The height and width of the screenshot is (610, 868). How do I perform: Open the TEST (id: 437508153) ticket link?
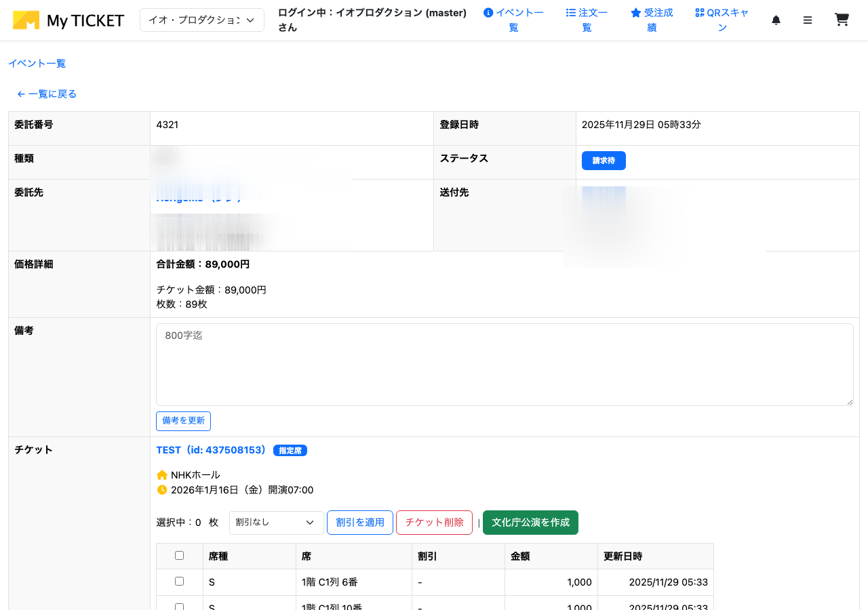[x=210, y=449]
